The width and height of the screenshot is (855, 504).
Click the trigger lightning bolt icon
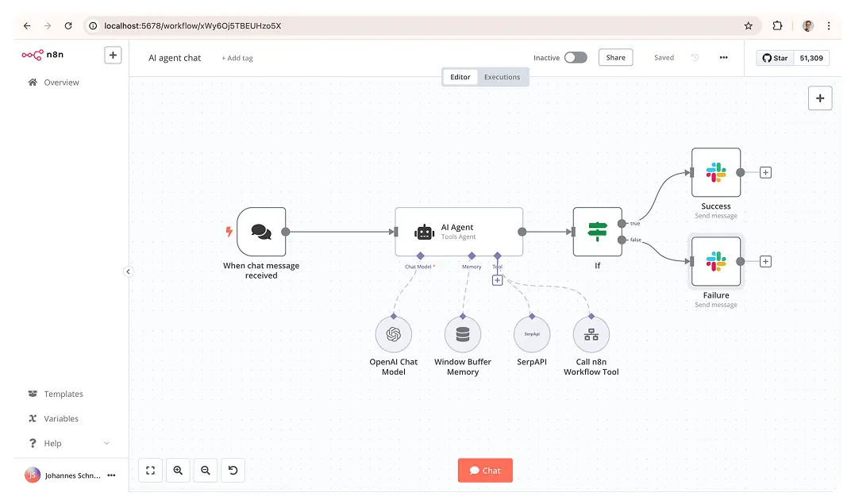pos(229,231)
